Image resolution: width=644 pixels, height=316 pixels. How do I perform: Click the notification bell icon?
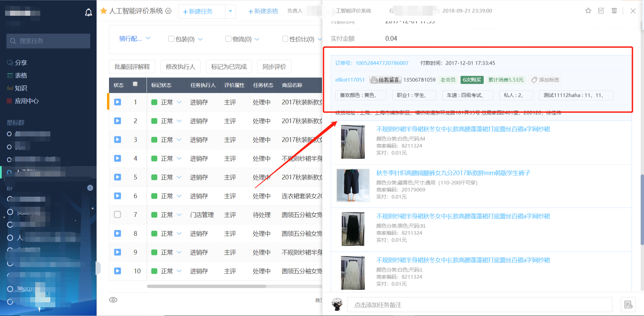click(88, 13)
